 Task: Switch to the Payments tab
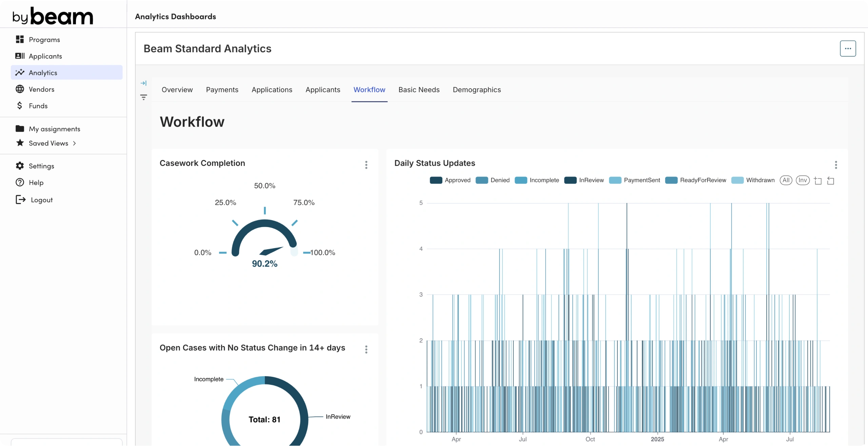point(222,90)
